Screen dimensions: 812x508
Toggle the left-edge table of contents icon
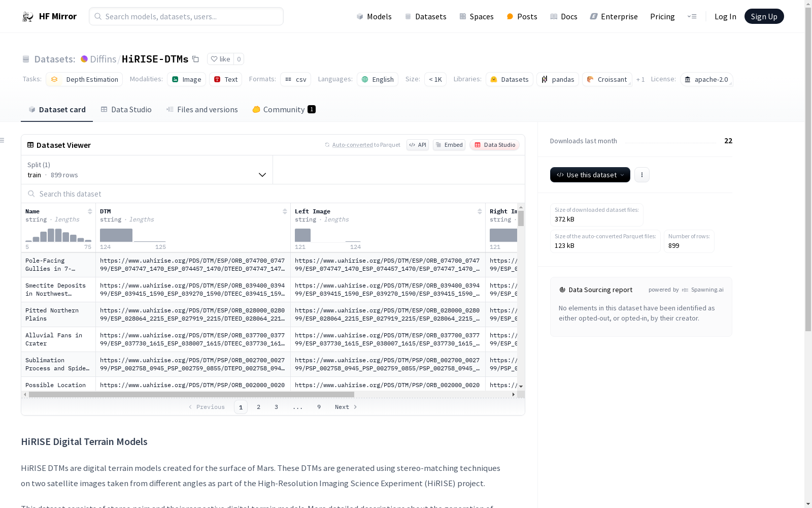coord(2,140)
